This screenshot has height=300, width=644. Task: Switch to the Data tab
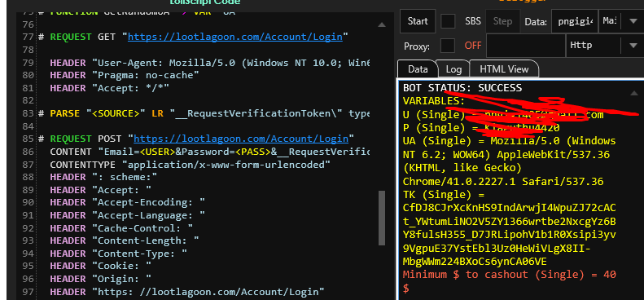[418, 69]
